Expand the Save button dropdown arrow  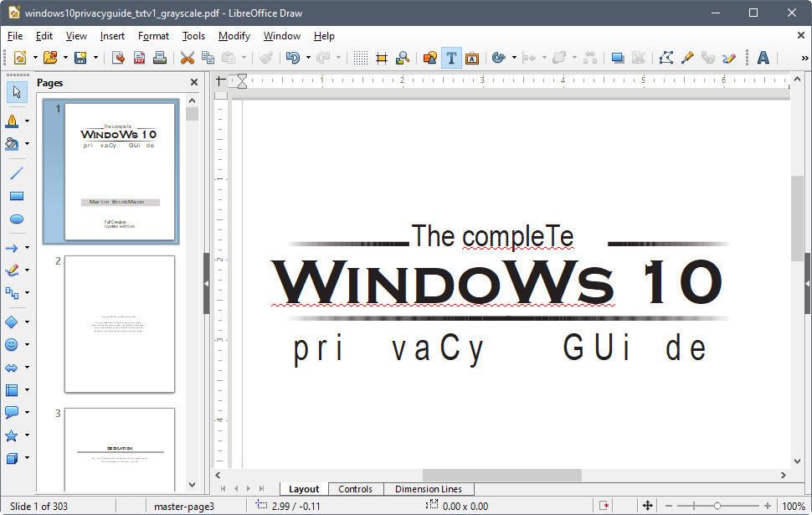tap(95, 58)
